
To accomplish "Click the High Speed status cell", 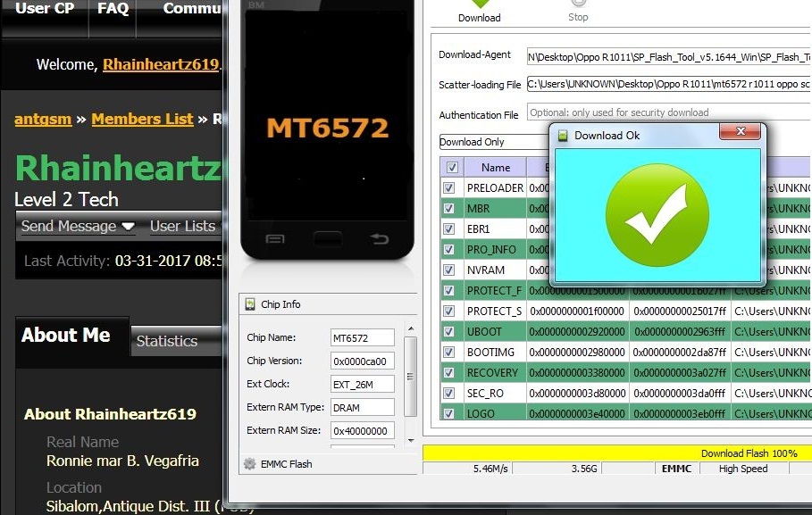I will pos(743,469).
